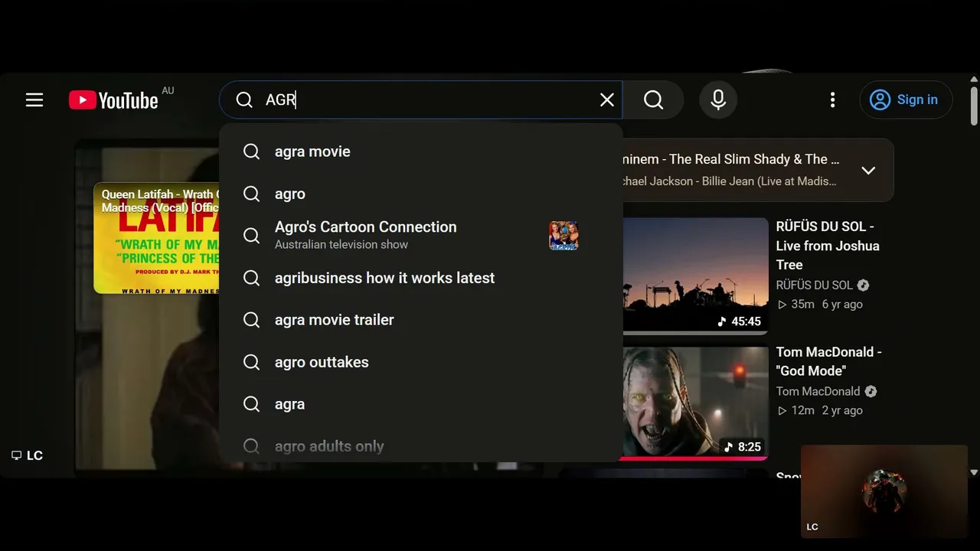980x551 pixels.
Task: Pick the "Agro's Cartoon Connection" suggestion
Action: 421,236
